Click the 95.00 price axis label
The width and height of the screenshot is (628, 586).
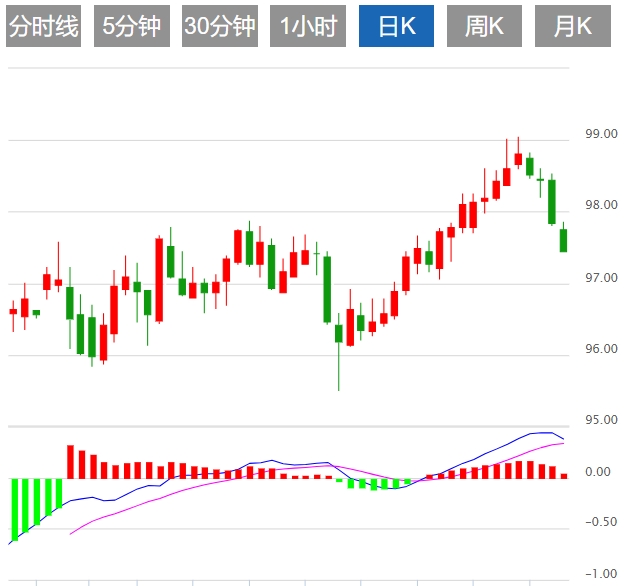601,420
